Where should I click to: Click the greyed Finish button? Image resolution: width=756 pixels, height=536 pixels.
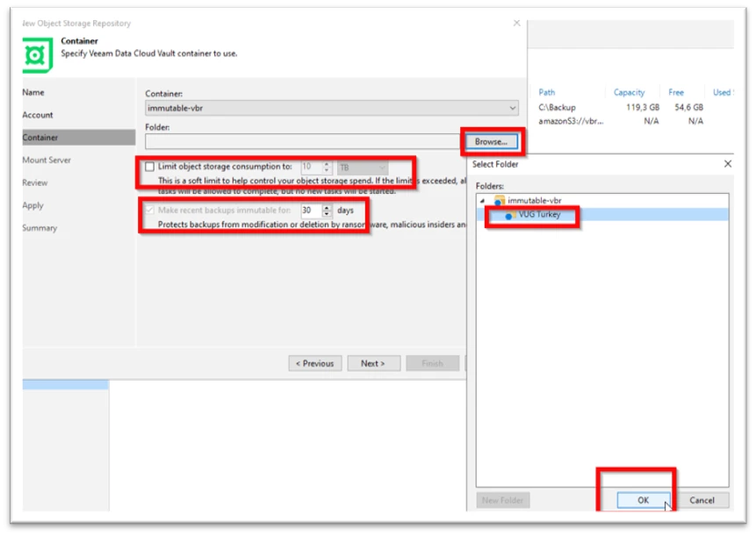click(432, 363)
